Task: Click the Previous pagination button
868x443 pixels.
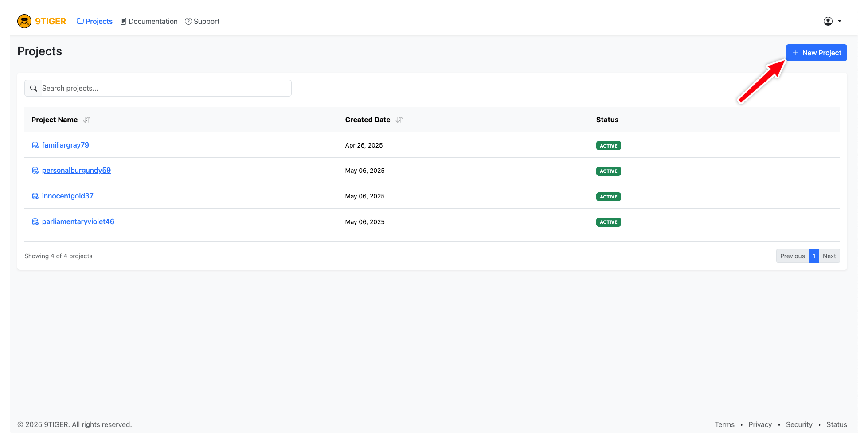Action: 792,256
